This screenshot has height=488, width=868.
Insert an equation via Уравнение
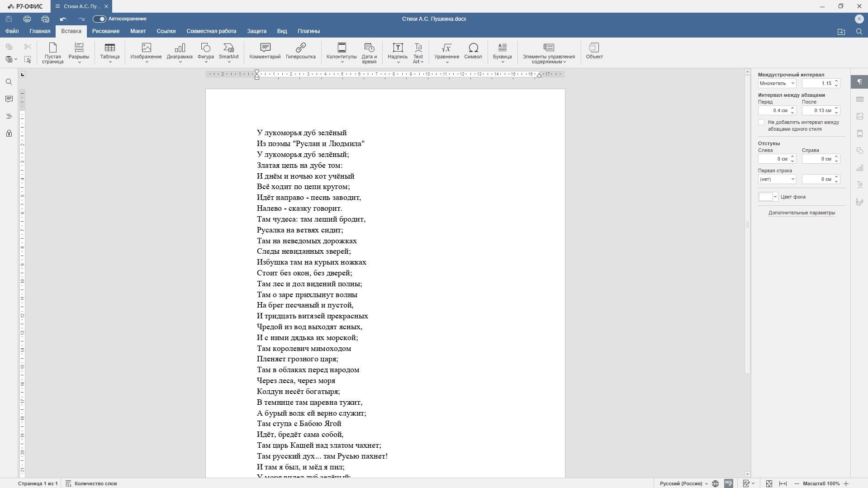coord(446,53)
